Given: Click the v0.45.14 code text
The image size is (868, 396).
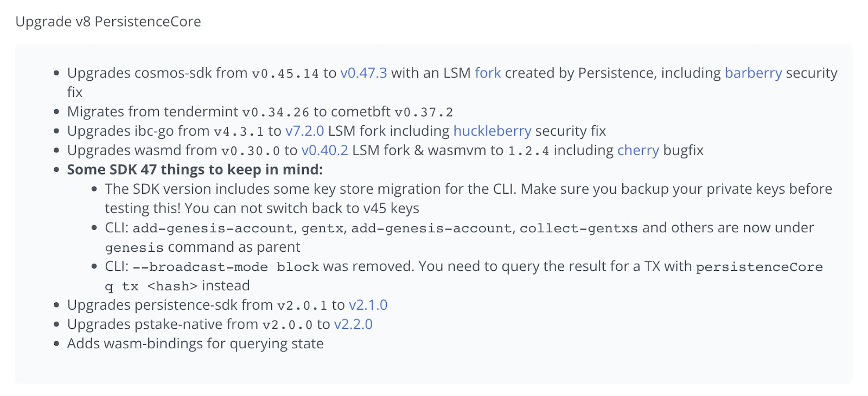Looking at the screenshot, I should pos(285,74).
